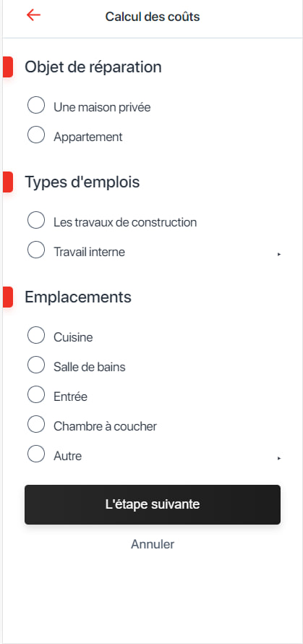
Task: Click the Calcul des coûts title
Action: pos(153,17)
